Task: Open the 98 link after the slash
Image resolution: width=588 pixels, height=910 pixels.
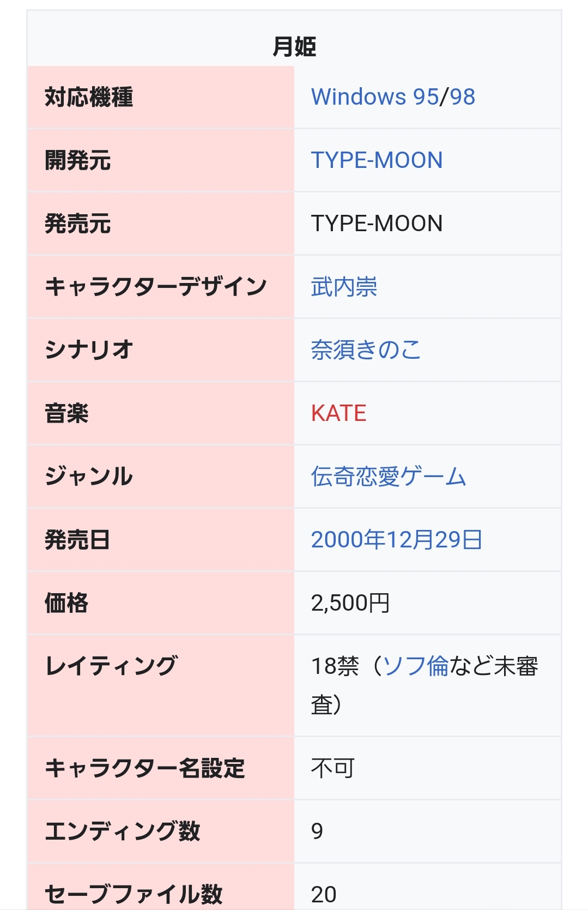Action: 462,97
